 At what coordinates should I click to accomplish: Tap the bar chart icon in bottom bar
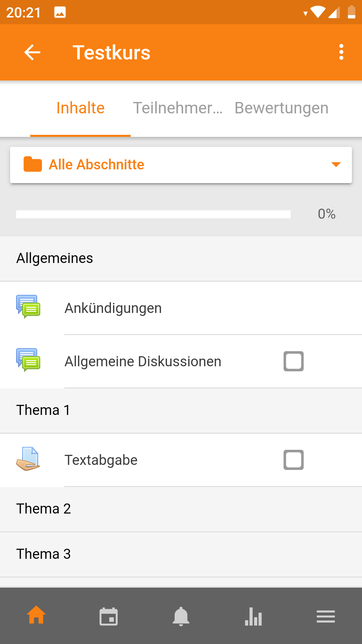(x=253, y=616)
